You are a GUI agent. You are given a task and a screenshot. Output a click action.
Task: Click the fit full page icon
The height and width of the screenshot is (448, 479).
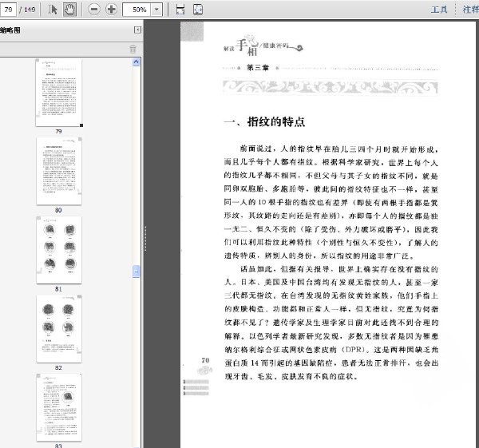pyautogui.click(x=198, y=10)
